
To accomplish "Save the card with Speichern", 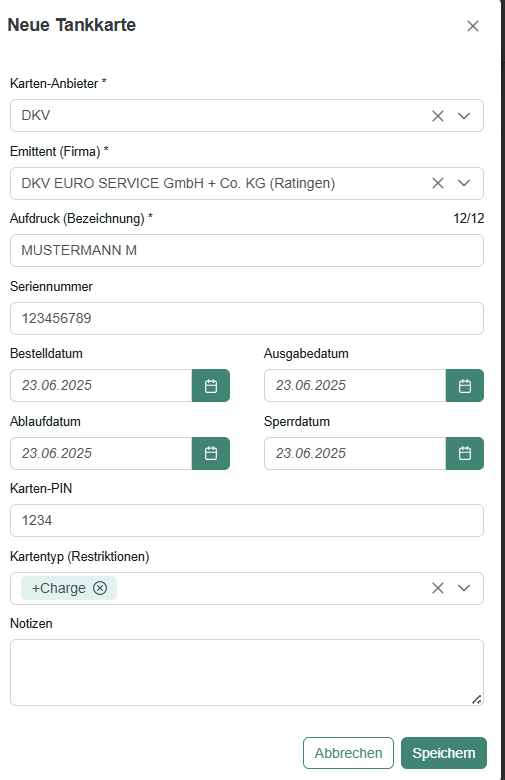I will pos(444,753).
